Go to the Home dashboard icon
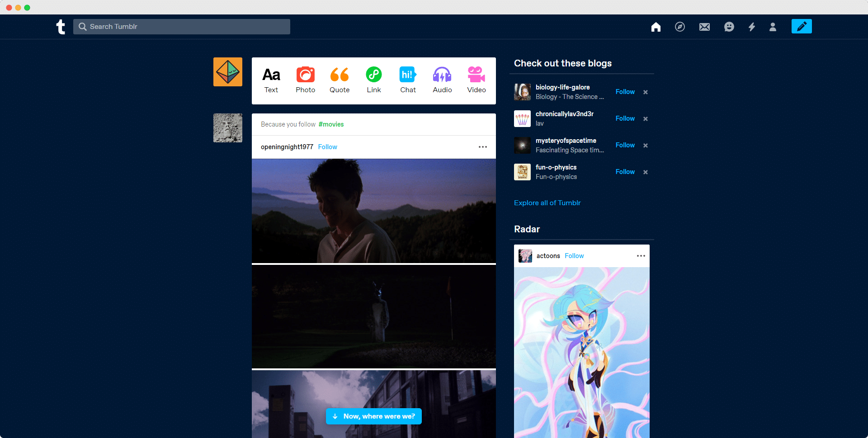 (656, 27)
